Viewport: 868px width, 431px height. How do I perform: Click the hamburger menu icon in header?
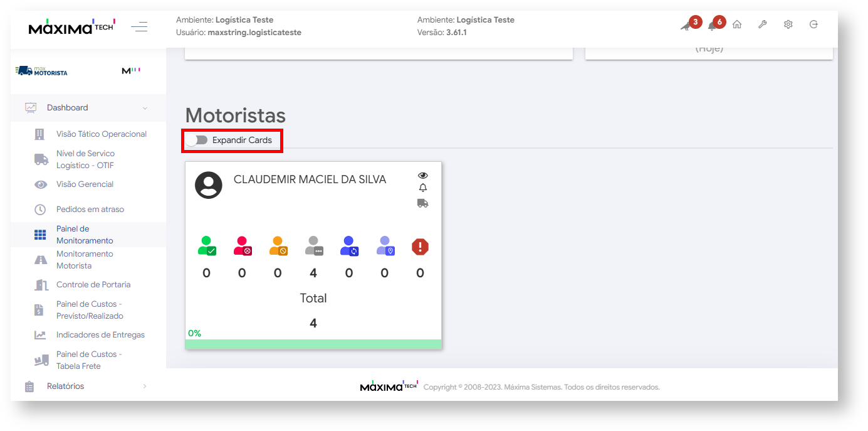(139, 26)
